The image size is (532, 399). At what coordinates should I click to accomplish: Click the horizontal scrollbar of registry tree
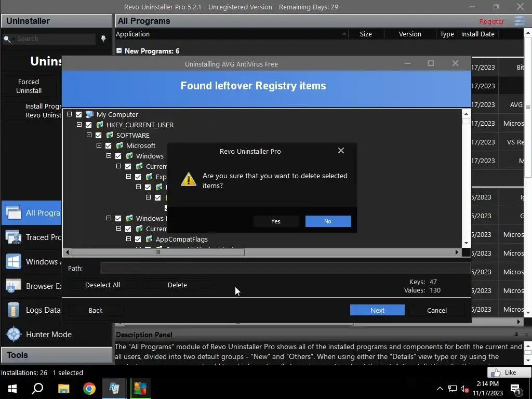click(x=158, y=252)
